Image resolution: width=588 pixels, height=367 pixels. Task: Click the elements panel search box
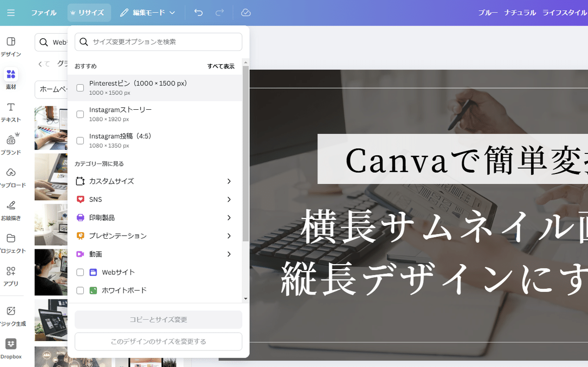(51, 42)
